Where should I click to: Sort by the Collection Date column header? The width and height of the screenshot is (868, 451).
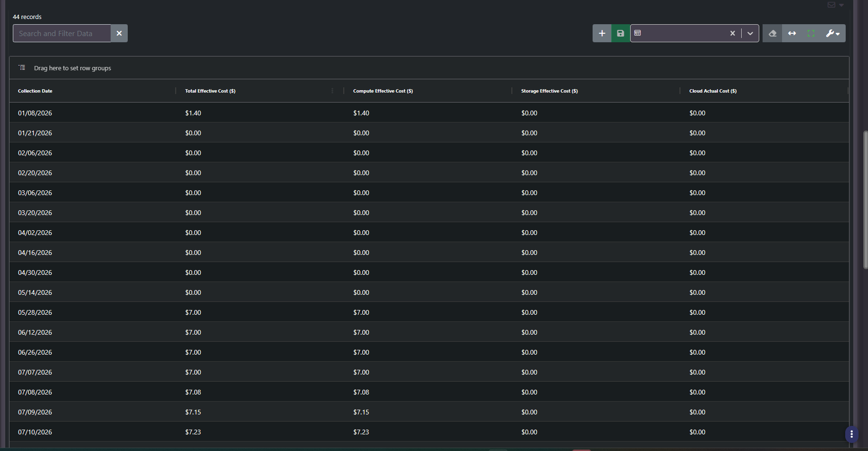coord(35,91)
